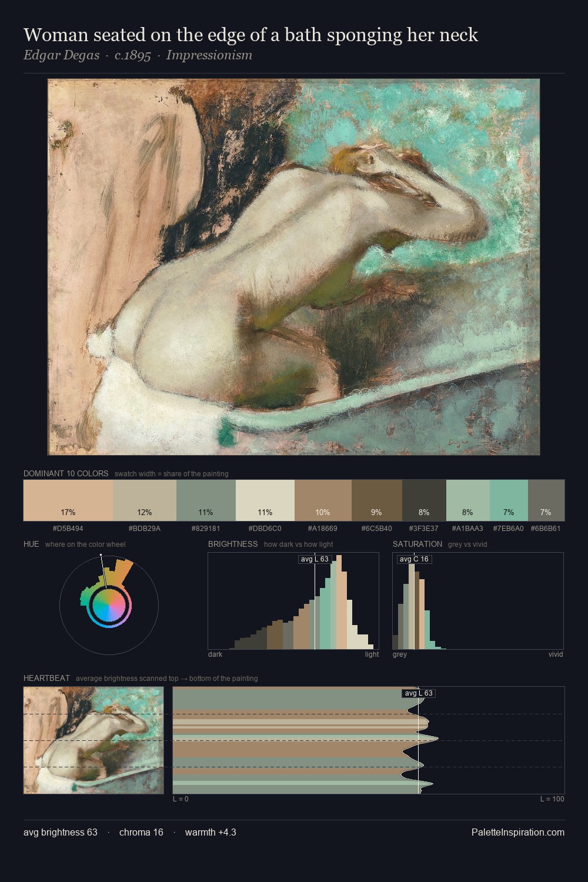Click the 'HUE' section heading

pyautogui.click(x=31, y=544)
